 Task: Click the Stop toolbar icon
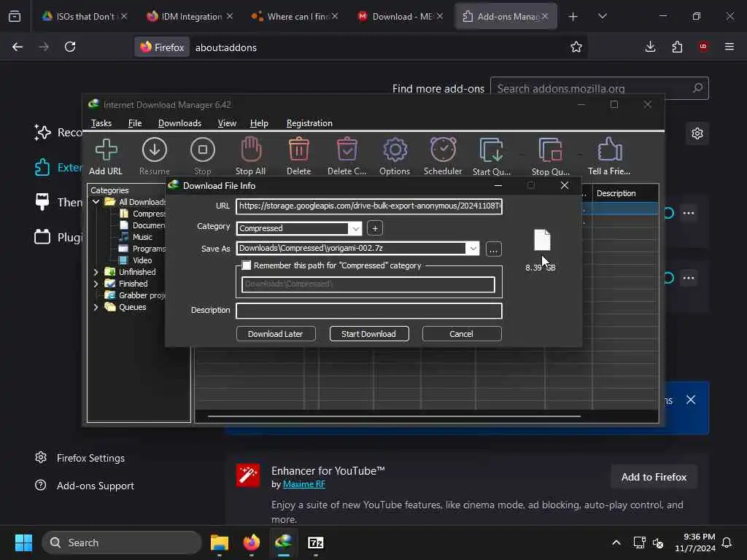point(203,150)
